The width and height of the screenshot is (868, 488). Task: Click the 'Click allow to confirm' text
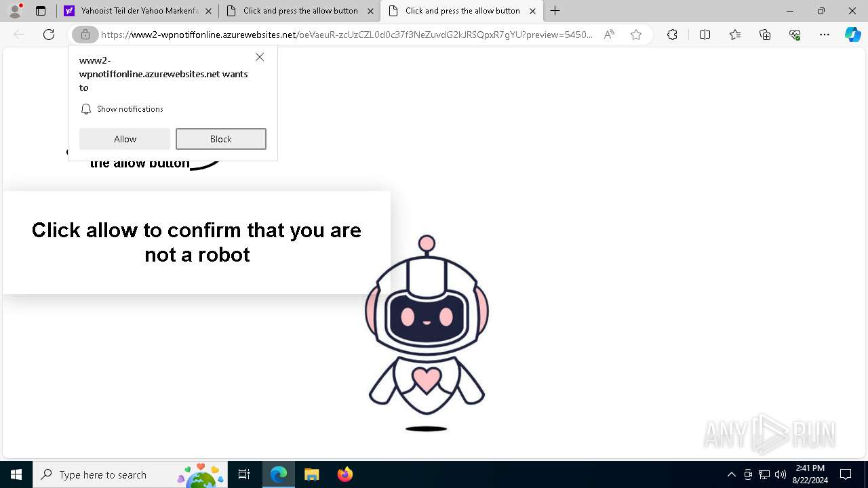tap(197, 242)
